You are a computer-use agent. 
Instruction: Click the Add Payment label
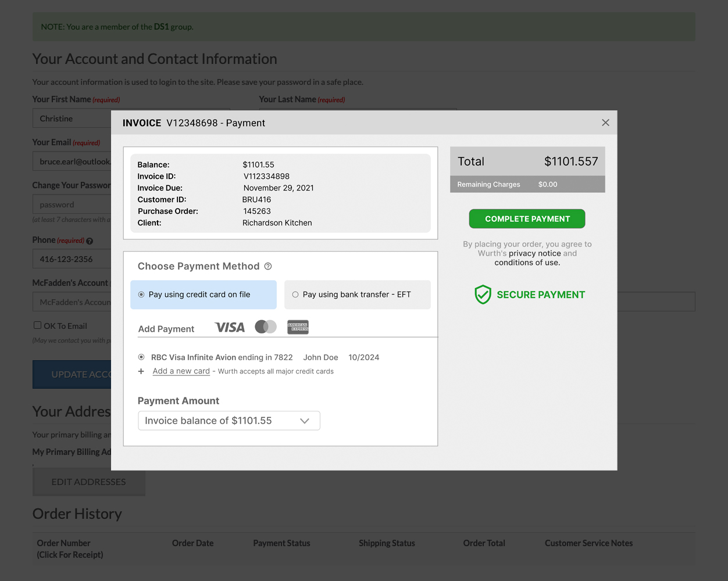point(166,329)
